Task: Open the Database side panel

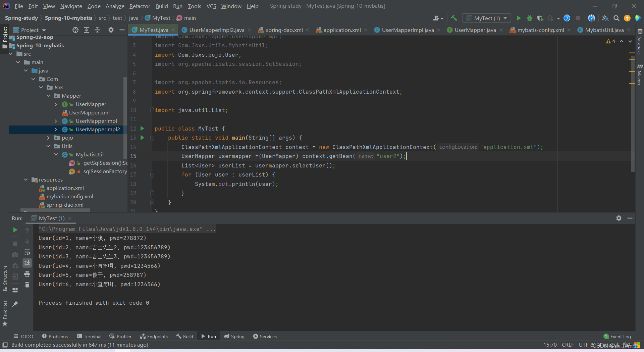Action: pyautogui.click(x=639, y=42)
